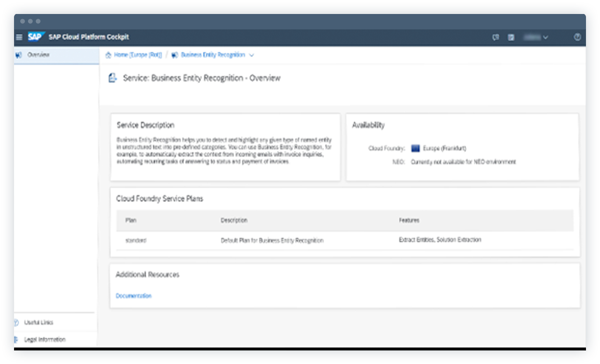Click the 'Additional Resources' heading

[x=147, y=275]
